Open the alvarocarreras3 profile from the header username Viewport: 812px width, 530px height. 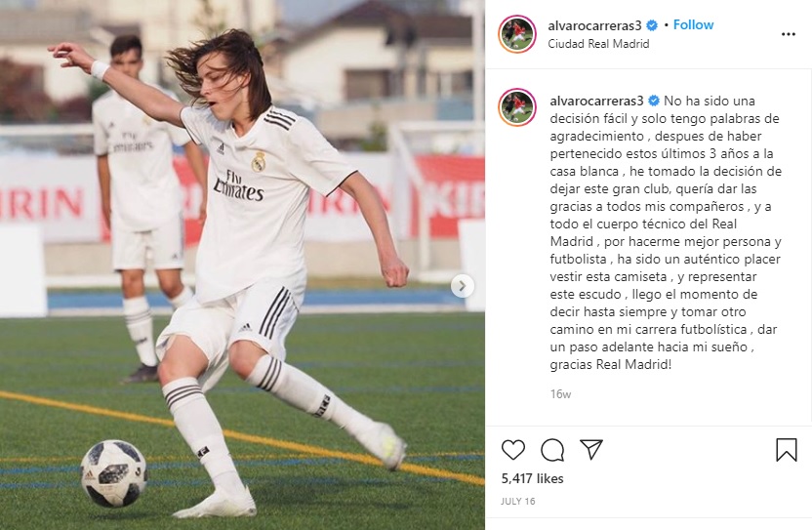pyautogui.click(x=594, y=25)
